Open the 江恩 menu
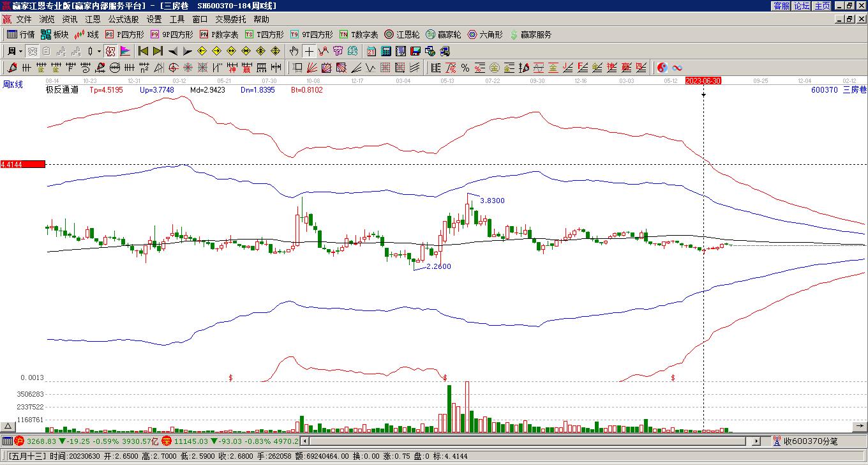The height and width of the screenshot is (465, 868). 93,20
